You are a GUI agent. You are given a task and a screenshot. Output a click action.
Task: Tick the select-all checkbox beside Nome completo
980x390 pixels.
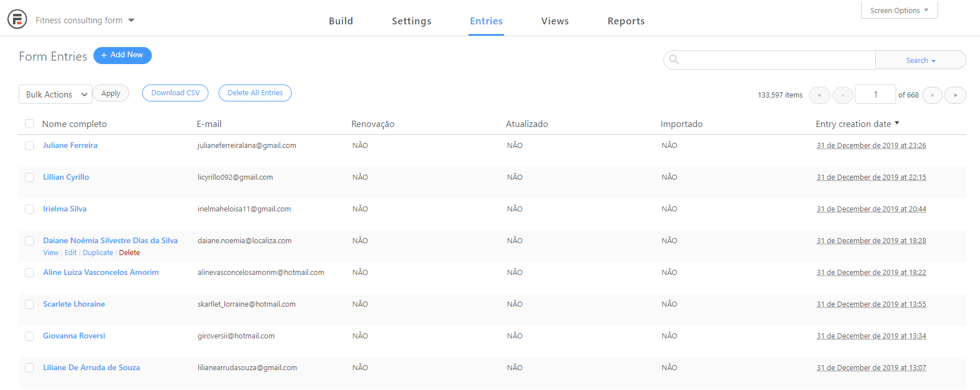tap(29, 124)
